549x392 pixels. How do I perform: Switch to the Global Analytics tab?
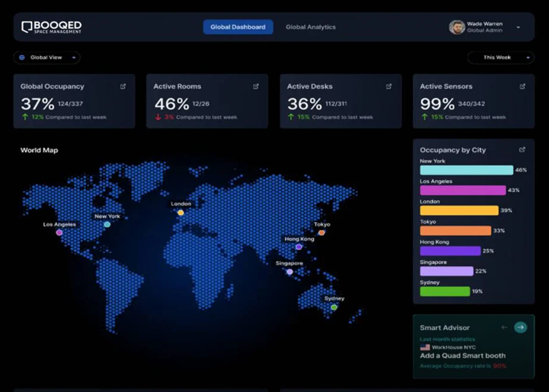click(x=311, y=27)
